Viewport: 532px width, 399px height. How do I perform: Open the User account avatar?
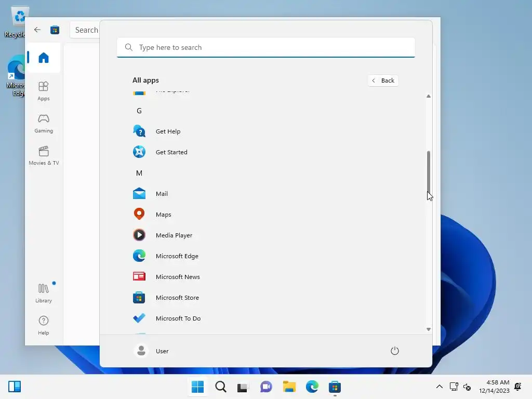[x=141, y=351]
